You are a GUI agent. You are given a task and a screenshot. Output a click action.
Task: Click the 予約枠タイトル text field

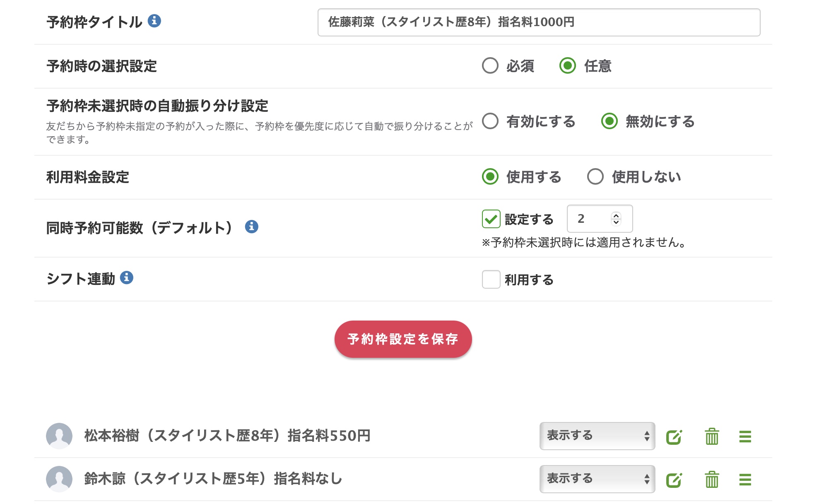(x=538, y=22)
